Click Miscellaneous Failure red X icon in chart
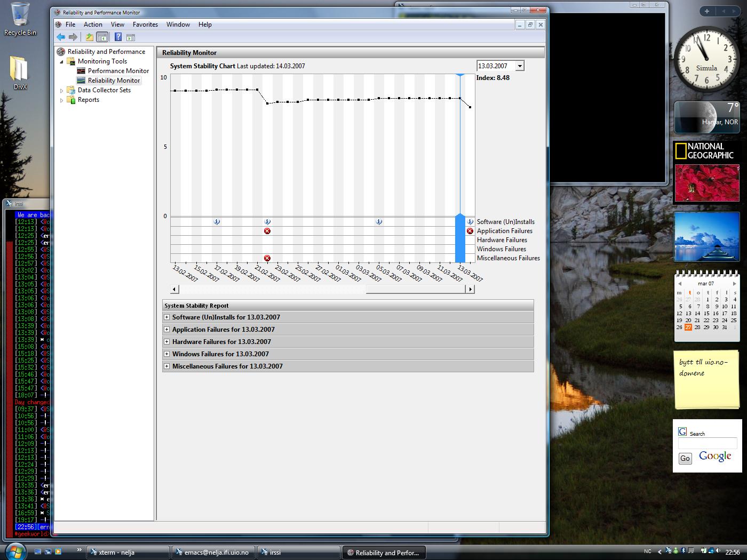Image resolution: width=747 pixels, height=560 pixels. [x=267, y=258]
